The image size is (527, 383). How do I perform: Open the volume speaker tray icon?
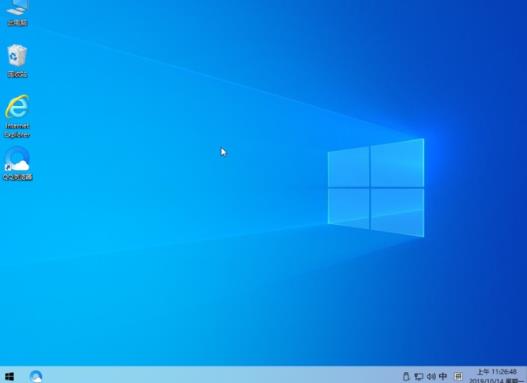431,376
